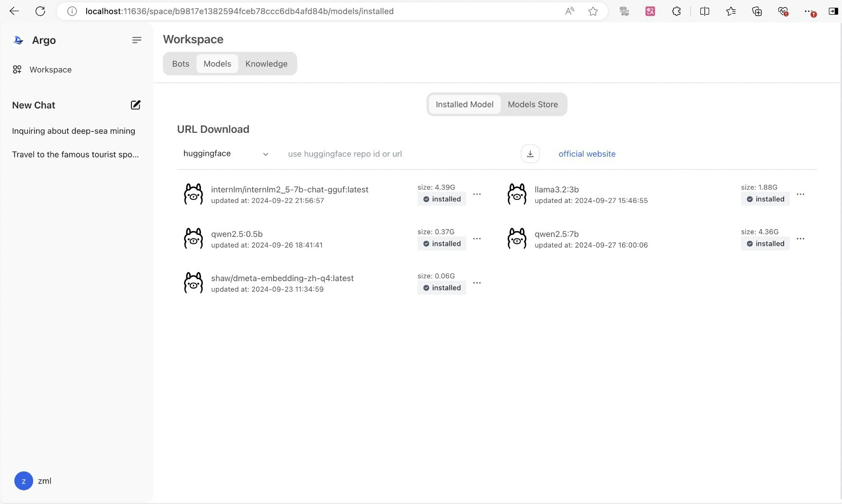Click the username zml

point(44,481)
